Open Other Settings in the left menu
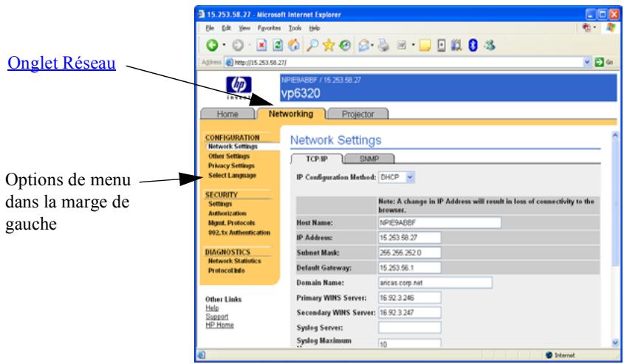Viewport: 624px width, 364px height. [x=229, y=156]
